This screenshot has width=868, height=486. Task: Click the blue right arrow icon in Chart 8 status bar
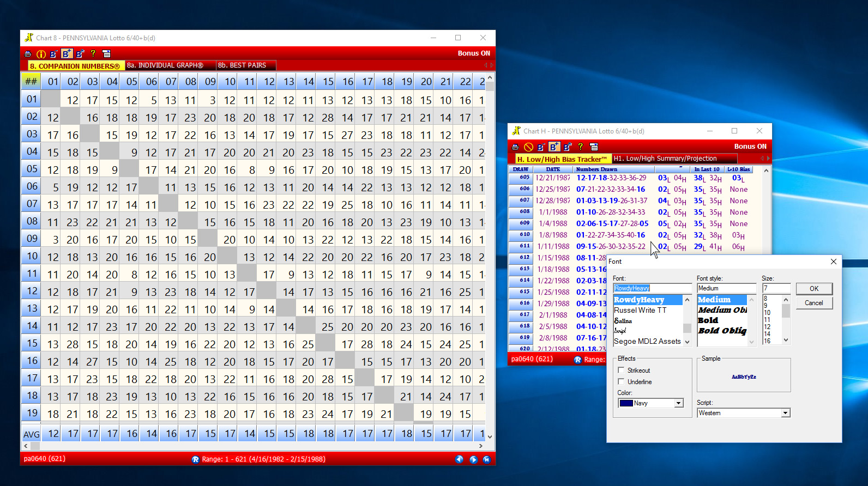click(473, 459)
